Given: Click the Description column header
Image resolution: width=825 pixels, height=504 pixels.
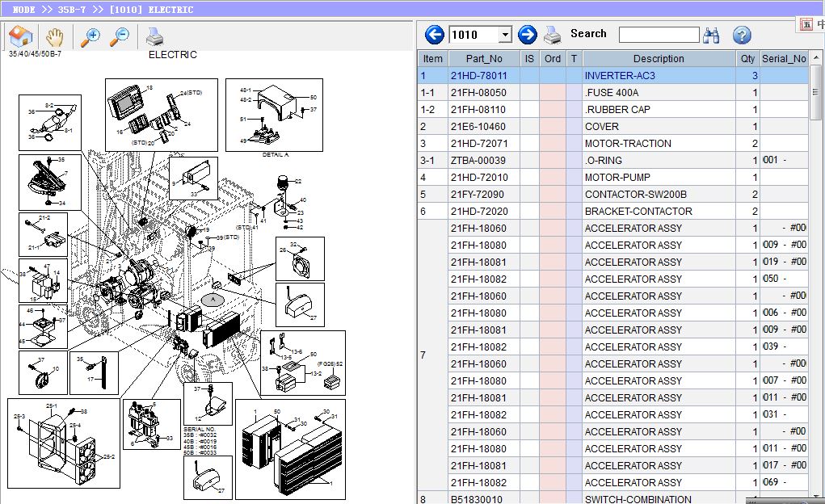Looking at the screenshot, I should click(x=659, y=59).
